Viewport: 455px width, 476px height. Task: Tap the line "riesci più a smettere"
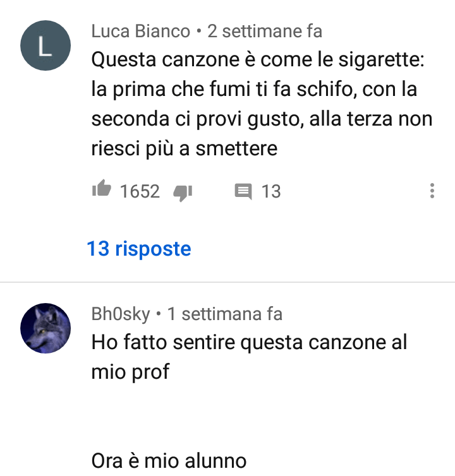click(x=185, y=149)
